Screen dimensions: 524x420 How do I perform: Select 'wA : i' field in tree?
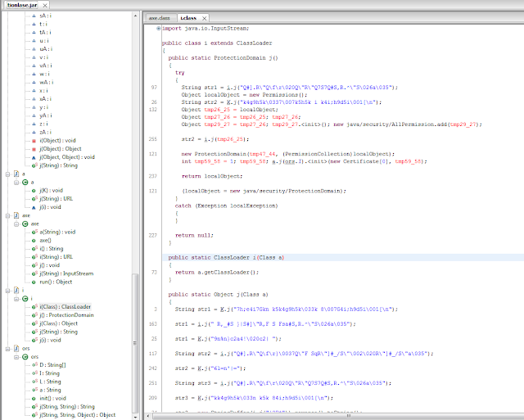pyautogui.click(x=47, y=82)
